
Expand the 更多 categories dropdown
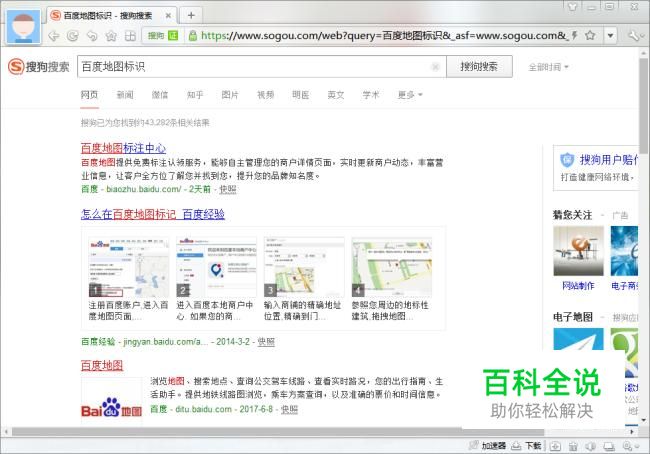pyautogui.click(x=410, y=95)
